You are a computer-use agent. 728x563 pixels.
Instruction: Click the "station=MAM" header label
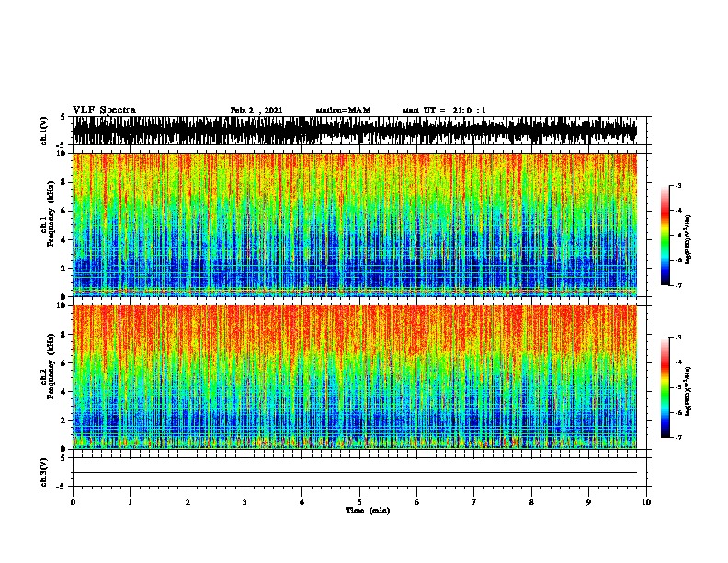click(x=343, y=110)
